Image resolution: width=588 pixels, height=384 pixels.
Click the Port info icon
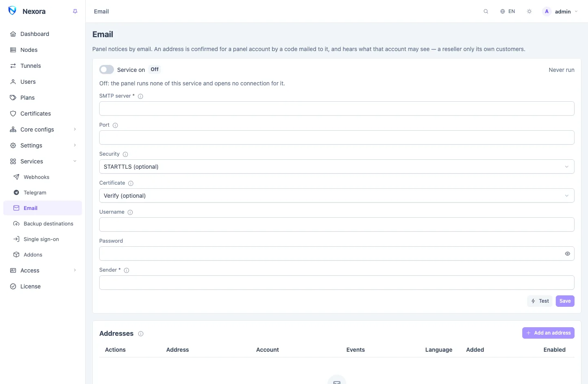click(115, 125)
